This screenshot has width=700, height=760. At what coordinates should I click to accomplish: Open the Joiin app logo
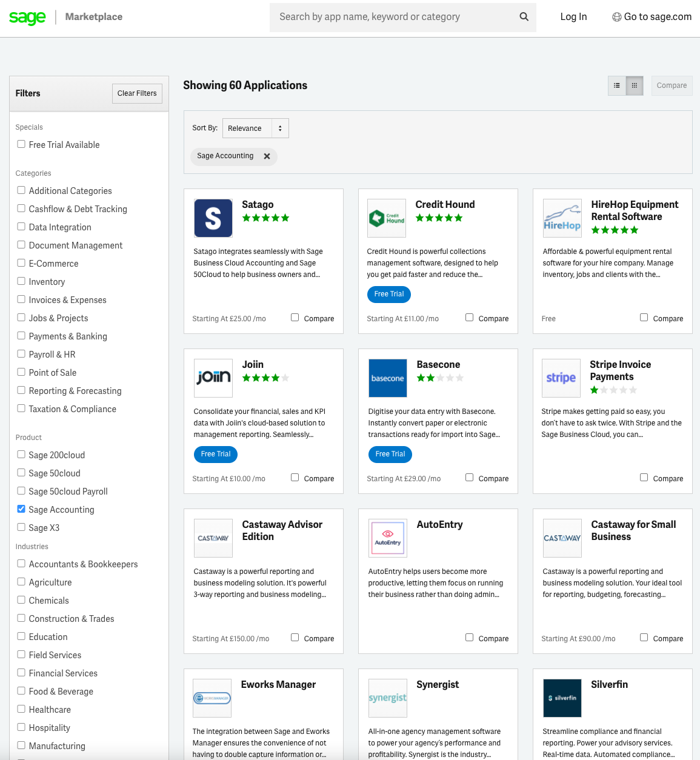(x=213, y=378)
